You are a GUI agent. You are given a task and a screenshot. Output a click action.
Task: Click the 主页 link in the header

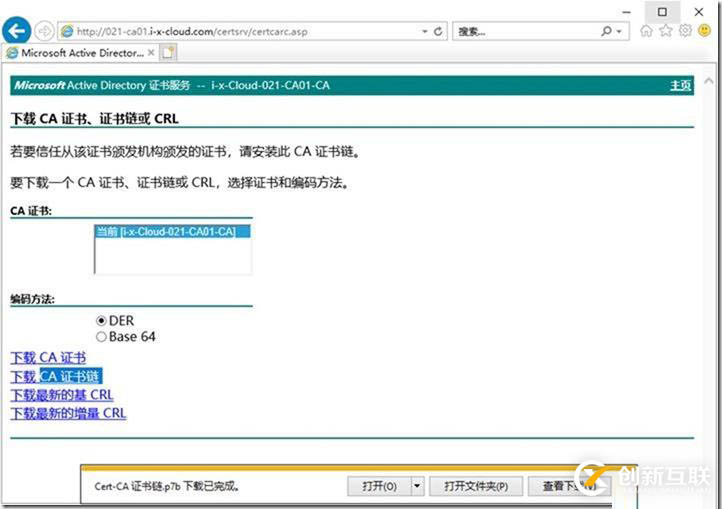tap(680, 85)
